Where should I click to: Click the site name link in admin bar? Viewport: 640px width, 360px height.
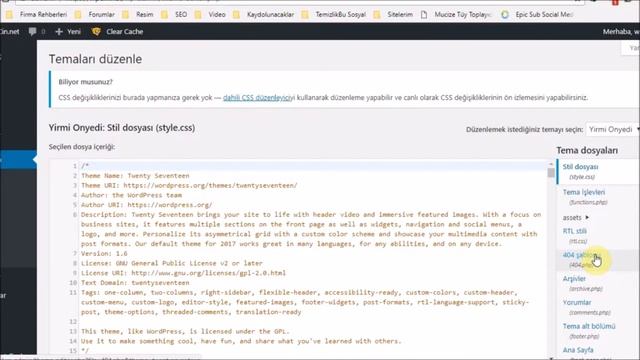click(9, 31)
